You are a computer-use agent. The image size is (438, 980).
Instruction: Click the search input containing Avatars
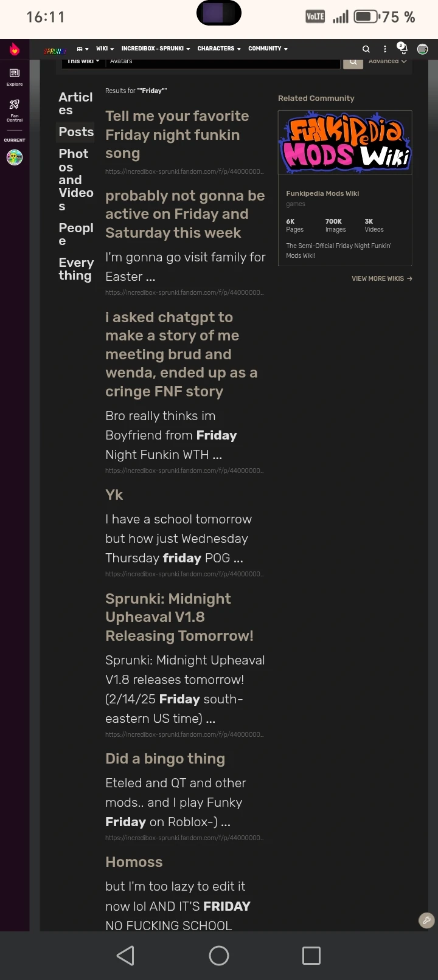coord(222,61)
